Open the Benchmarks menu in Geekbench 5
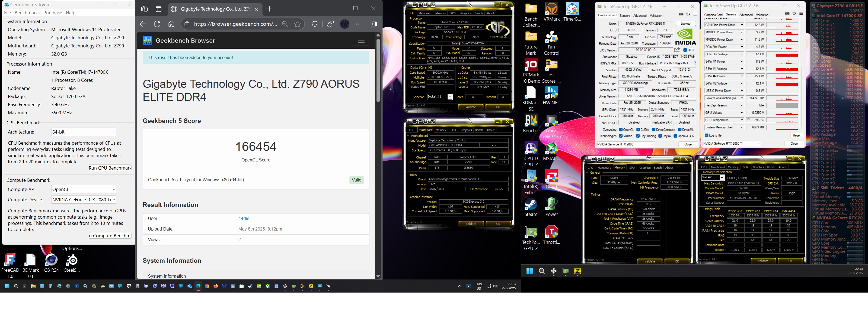Viewport: 868px width, 334px height. tap(27, 13)
